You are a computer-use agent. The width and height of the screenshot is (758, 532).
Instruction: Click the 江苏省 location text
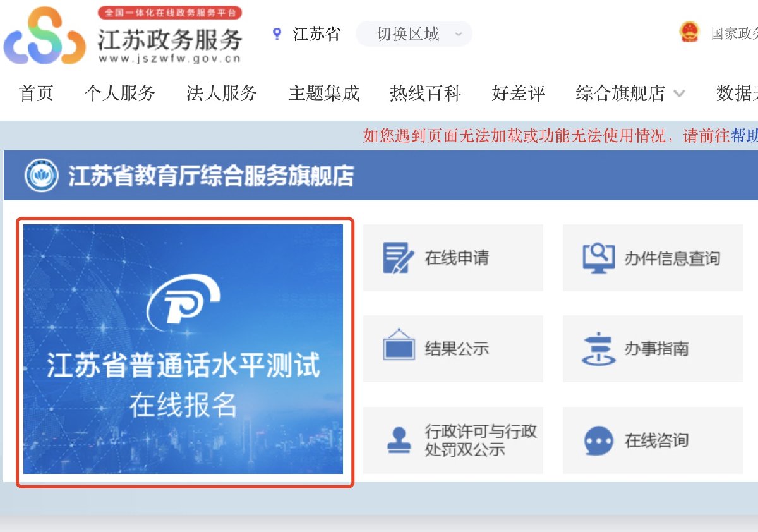(316, 33)
